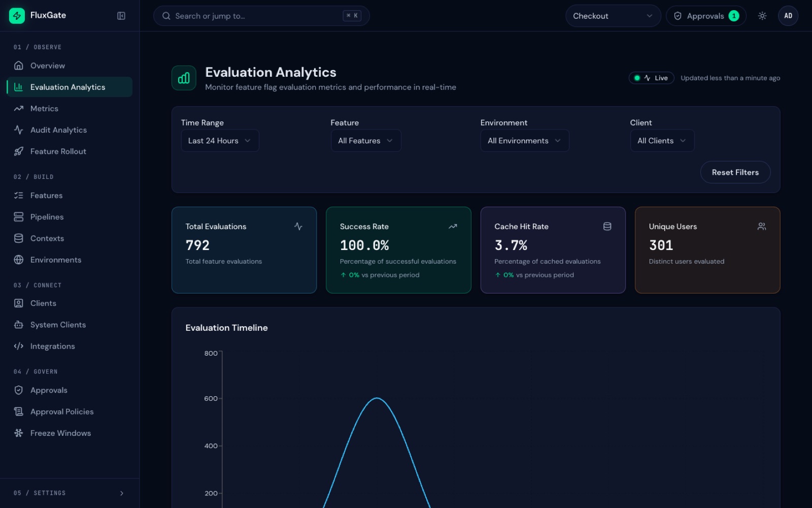The height and width of the screenshot is (508, 812).
Task: Click the Contexts database icon
Action: pyautogui.click(x=19, y=238)
